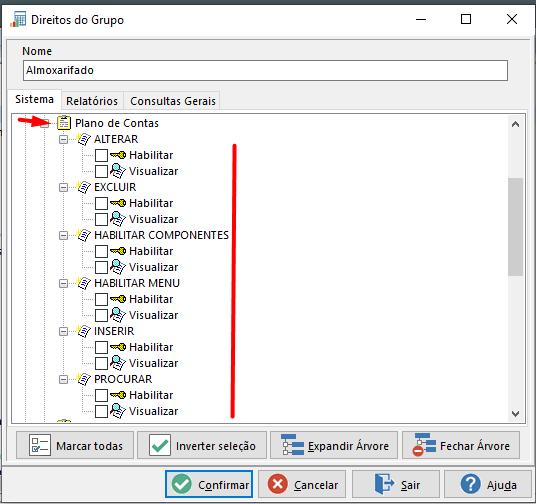Click the Sair button
The height and width of the screenshot is (504, 536).
[396, 484]
